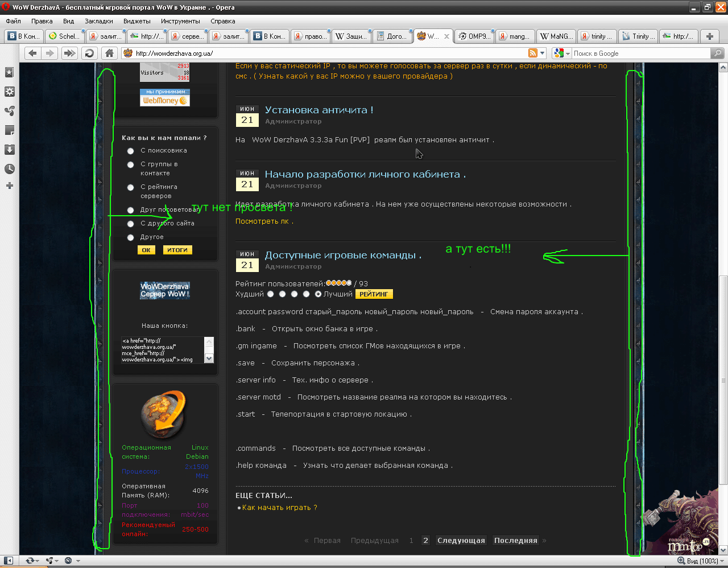The image size is (728, 568).
Task: Go to next page via "Следующая"
Action: click(461, 541)
